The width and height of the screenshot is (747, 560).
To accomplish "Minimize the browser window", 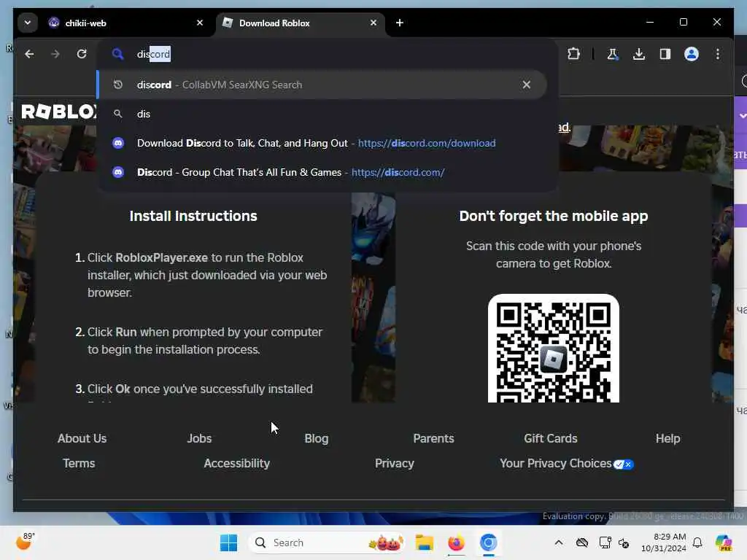I will [x=650, y=22].
